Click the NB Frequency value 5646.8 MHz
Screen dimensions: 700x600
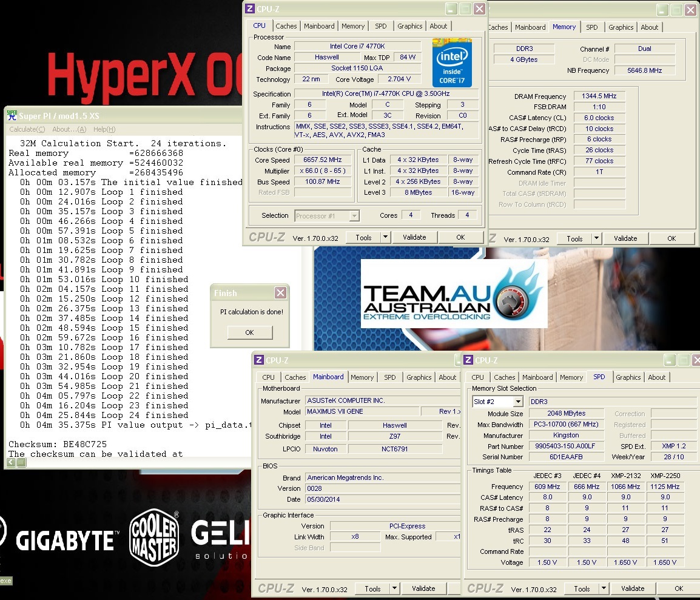pyautogui.click(x=644, y=70)
